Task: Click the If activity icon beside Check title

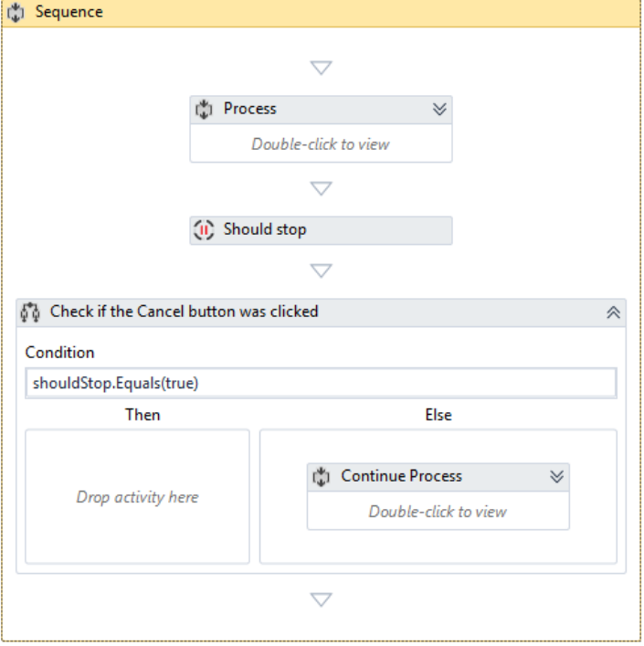Action: click(30, 312)
